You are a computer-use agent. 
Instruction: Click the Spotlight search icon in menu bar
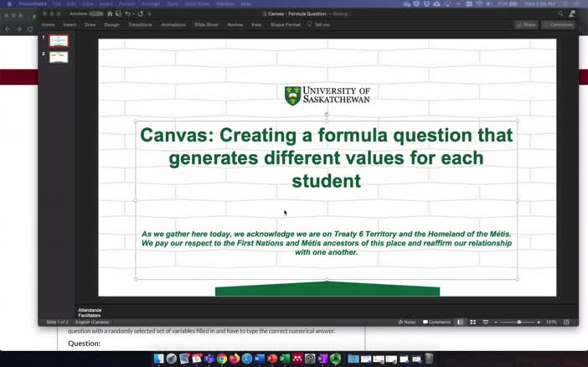pos(565,3)
